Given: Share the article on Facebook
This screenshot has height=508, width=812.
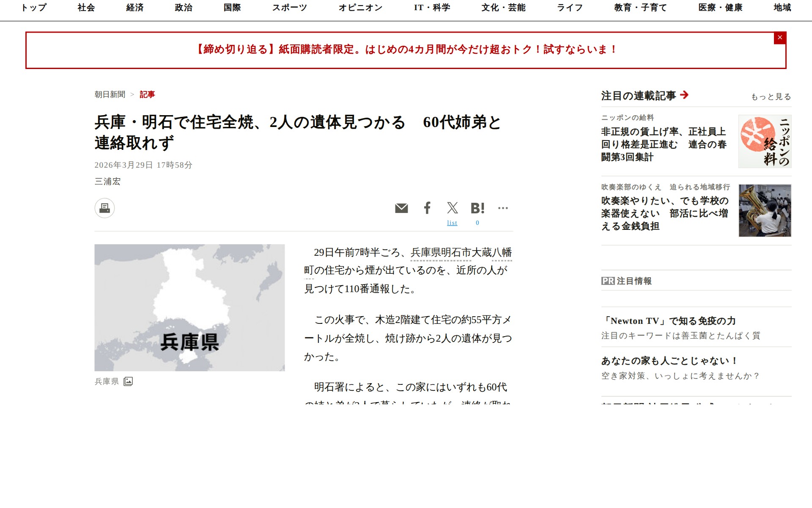Looking at the screenshot, I should (x=427, y=208).
